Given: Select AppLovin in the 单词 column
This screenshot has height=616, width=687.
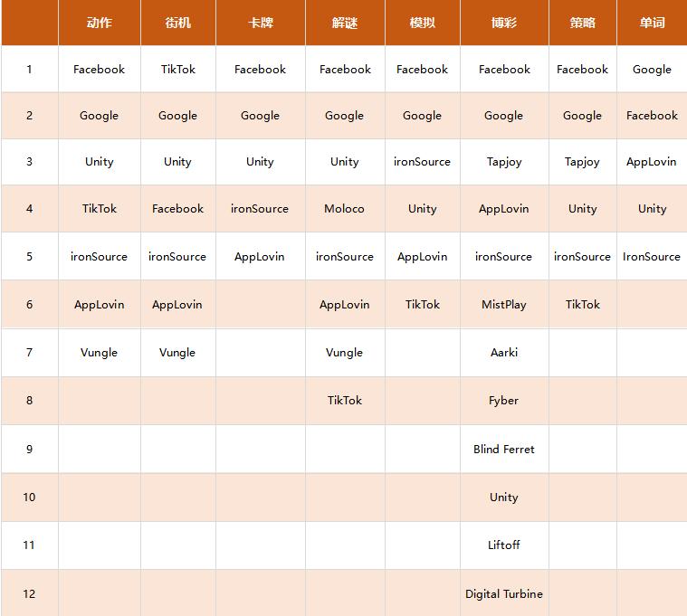Looking at the screenshot, I should click(x=652, y=162).
